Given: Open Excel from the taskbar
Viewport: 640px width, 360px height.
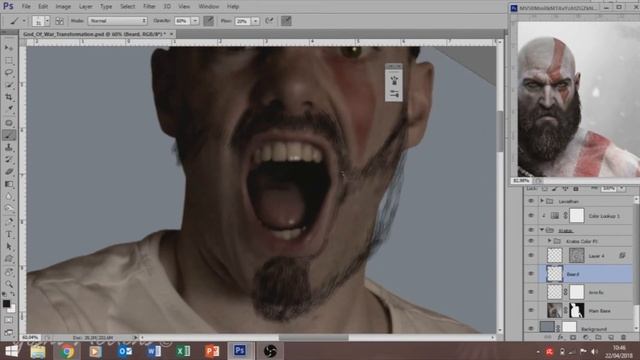Looking at the screenshot, I should (183, 351).
